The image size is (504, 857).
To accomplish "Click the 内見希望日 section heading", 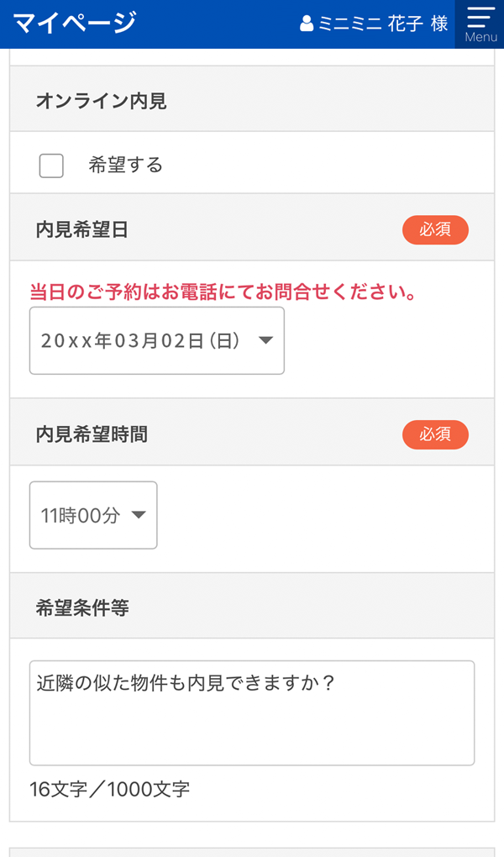I will pos(81,230).
